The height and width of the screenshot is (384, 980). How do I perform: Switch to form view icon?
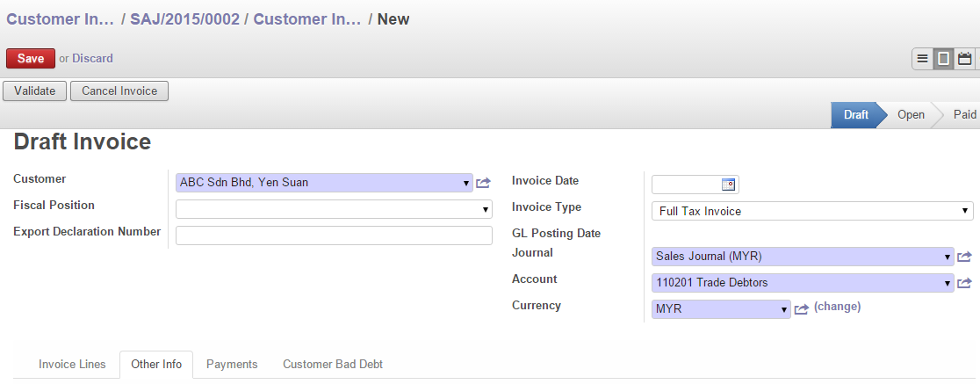(944, 60)
